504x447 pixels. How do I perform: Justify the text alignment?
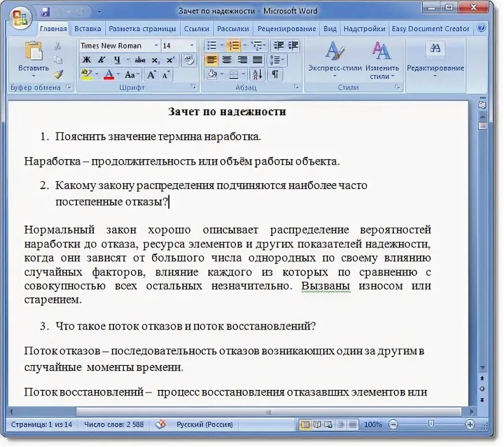[257, 60]
